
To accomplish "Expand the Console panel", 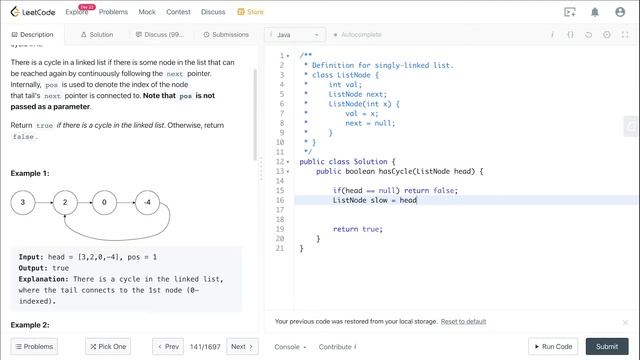I will [290, 347].
